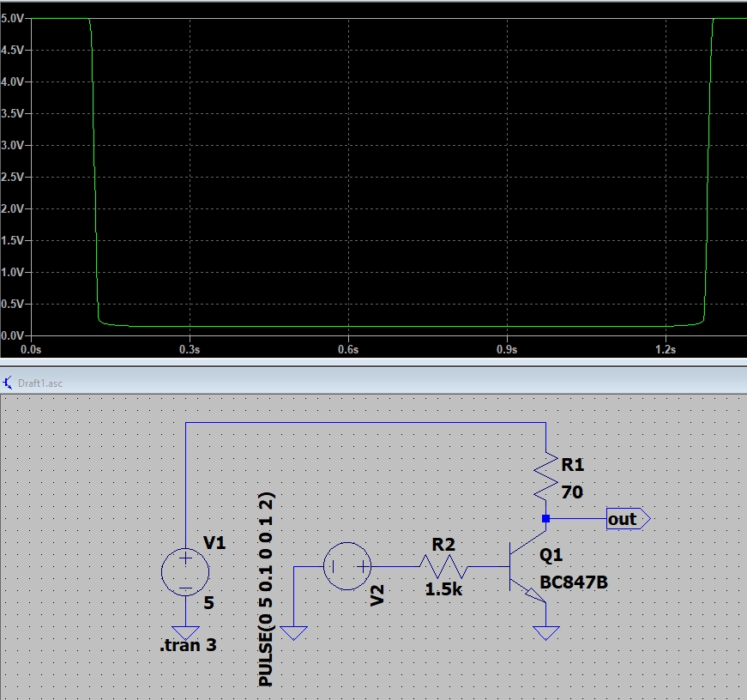
Task: Select the Q1 transistor symbol
Action: pyautogui.click(x=527, y=566)
